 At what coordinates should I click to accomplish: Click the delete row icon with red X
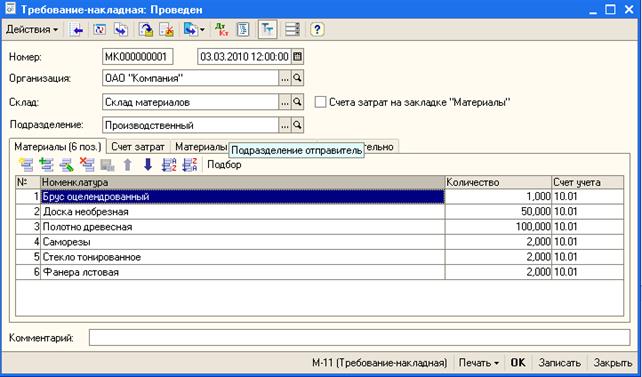click(x=87, y=165)
